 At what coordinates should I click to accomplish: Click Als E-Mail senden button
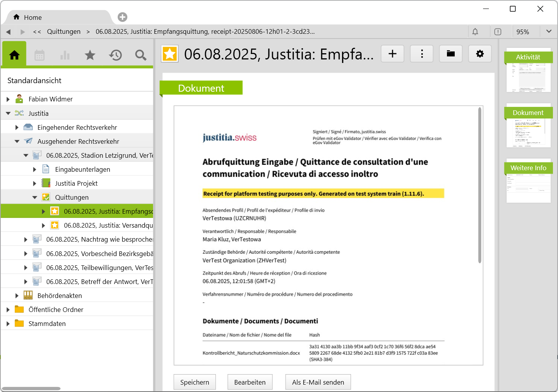tap(318, 382)
